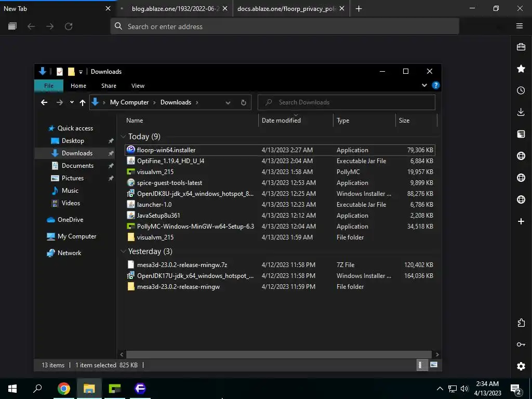
Task: Click the Explorer help question mark icon
Action: click(436, 85)
